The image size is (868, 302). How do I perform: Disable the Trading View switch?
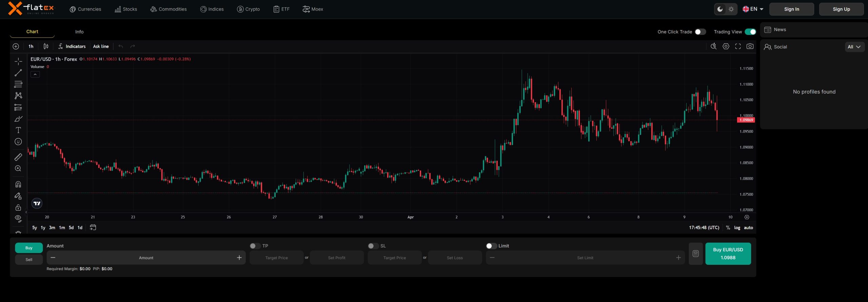point(750,32)
